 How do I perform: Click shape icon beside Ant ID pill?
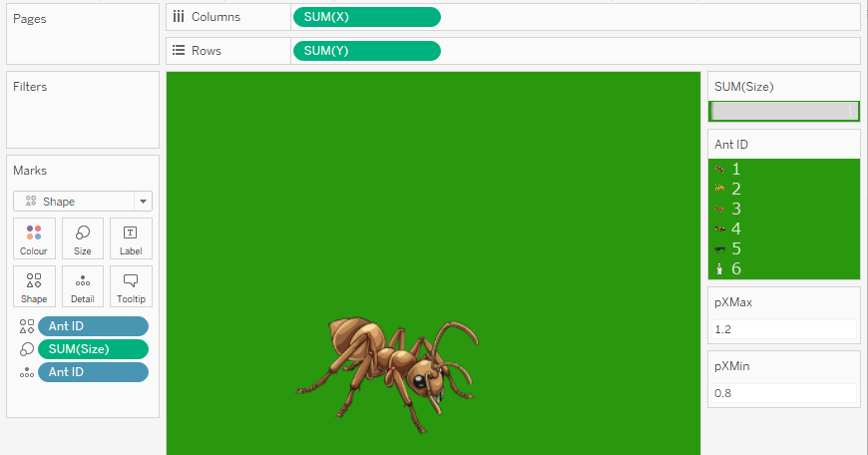(26, 326)
